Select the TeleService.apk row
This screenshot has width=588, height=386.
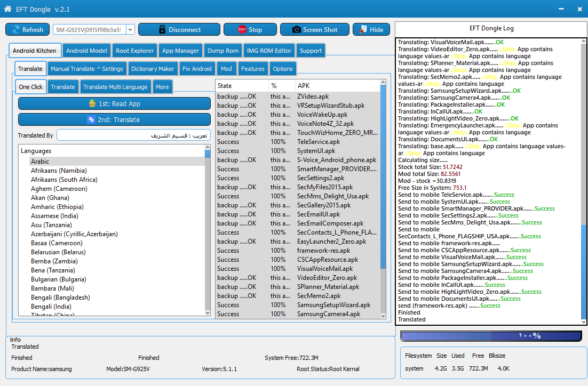click(x=298, y=142)
